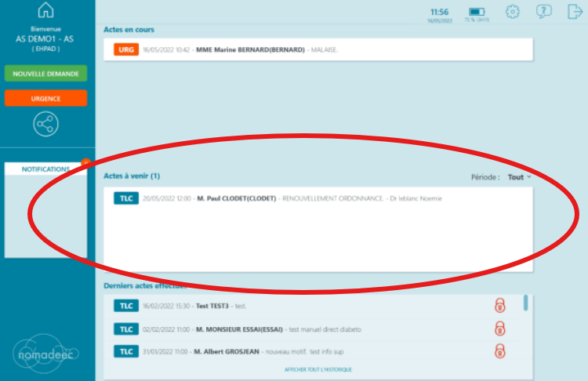Click the logout exit icon
The image size is (588, 381).
575,12
